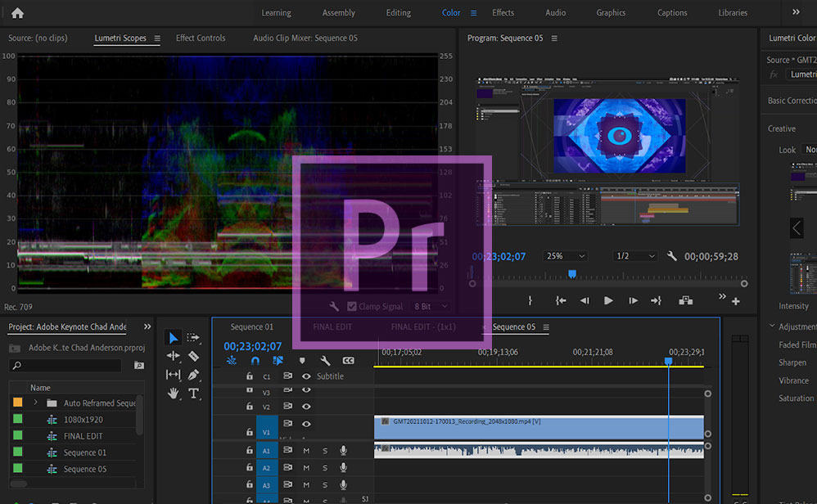Switch to the Effects workspace
Screen dimensions: 817x504
[503, 12]
